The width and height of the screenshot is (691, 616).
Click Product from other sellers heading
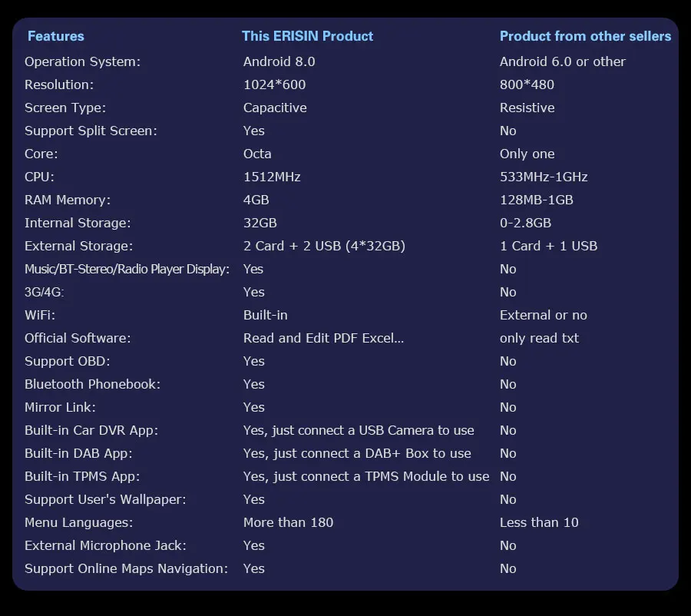(x=585, y=36)
